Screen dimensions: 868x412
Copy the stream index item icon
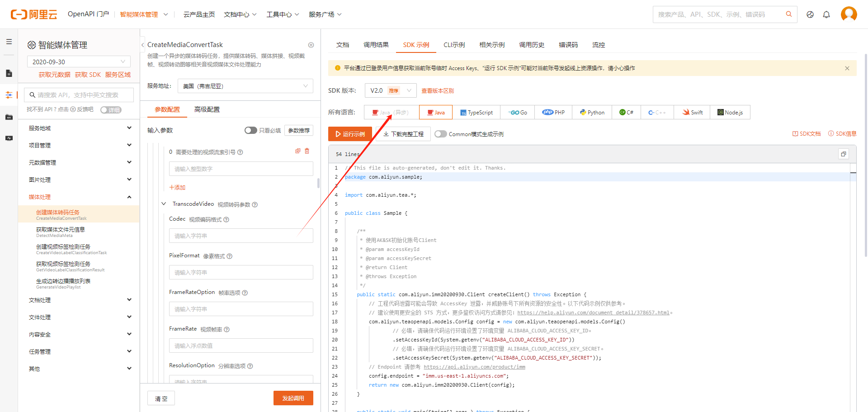(298, 151)
